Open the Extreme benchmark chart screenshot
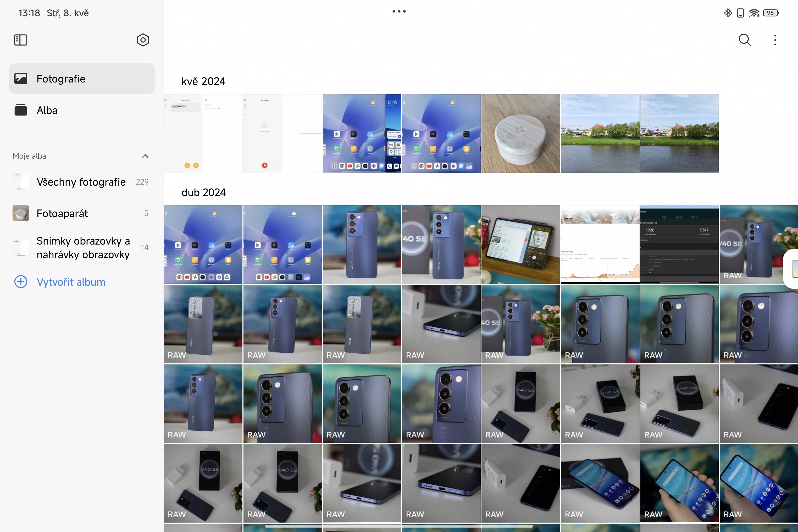798x532 pixels. [x=600, y=244]
